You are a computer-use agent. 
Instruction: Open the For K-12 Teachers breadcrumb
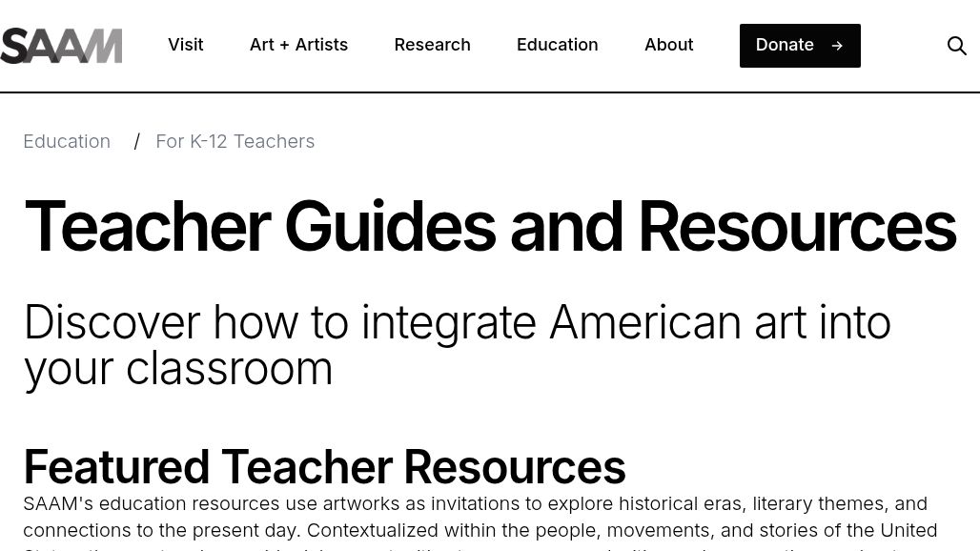tap(235, 141)
